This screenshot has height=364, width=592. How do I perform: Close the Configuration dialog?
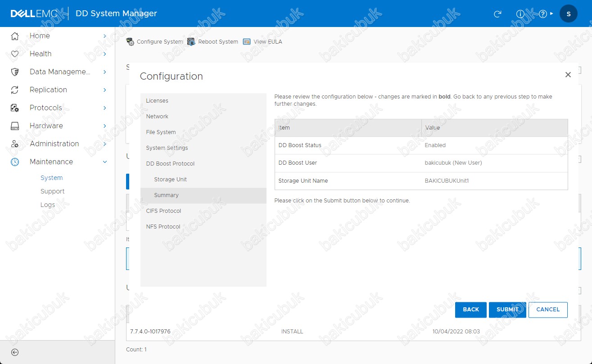pos(568,75)
